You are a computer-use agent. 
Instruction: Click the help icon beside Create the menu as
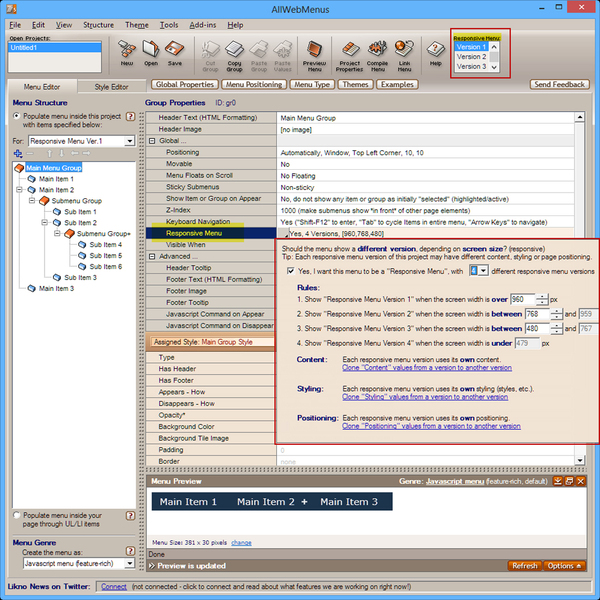point(130,551)
